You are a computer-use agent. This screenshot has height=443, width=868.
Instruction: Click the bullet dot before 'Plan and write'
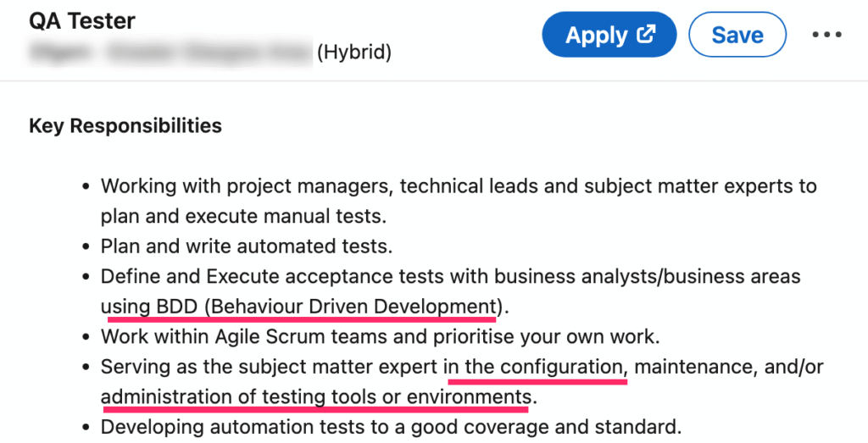[85, 247]
